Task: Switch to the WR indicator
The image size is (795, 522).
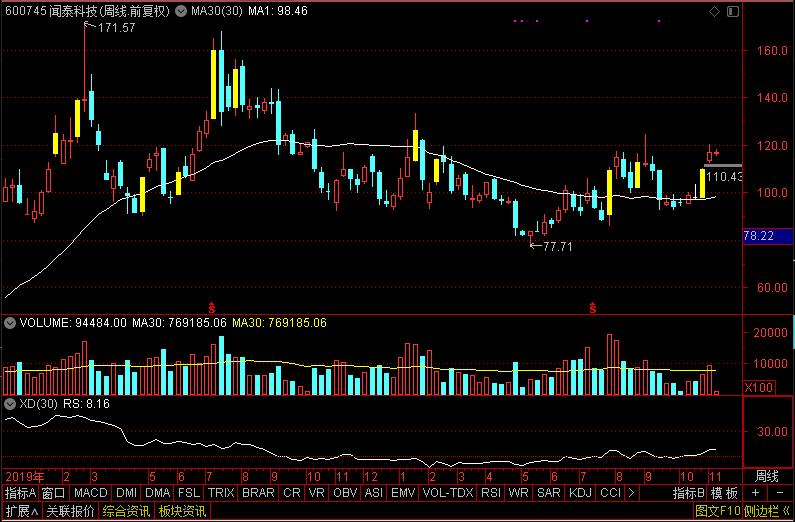Action: coord(518,493)
